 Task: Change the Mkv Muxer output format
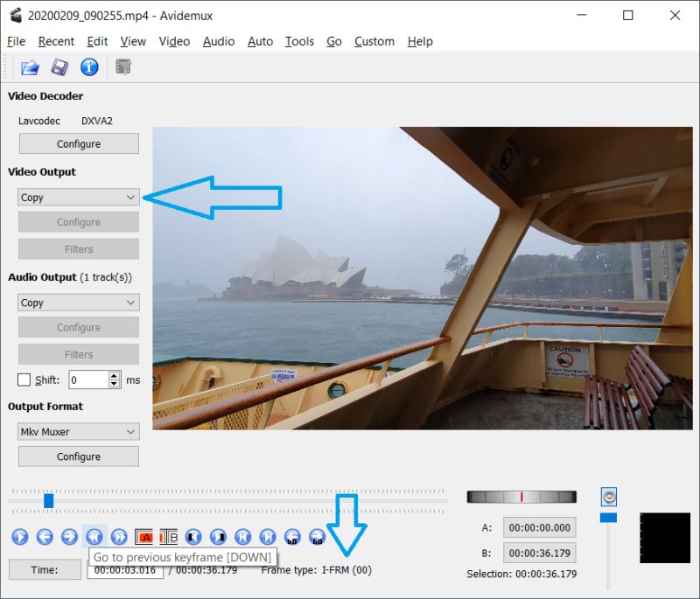(78, 431)
